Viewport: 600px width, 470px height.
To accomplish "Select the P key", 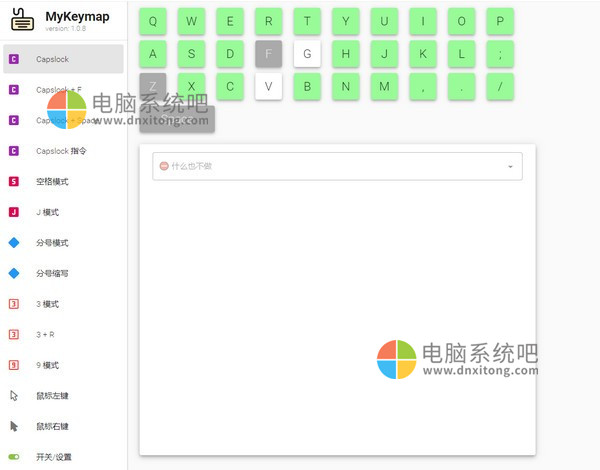I will (500, 21).
